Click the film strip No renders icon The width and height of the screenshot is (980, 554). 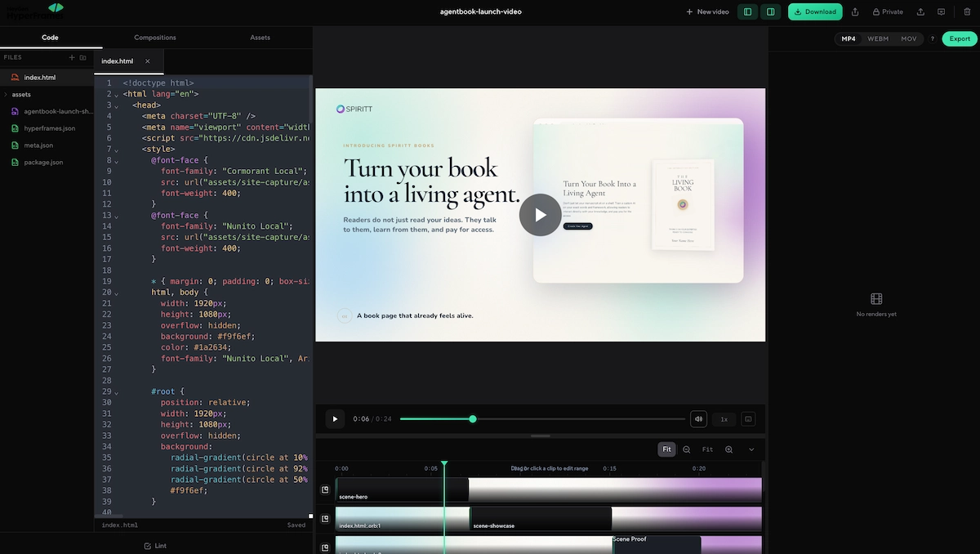pos(876,299)
